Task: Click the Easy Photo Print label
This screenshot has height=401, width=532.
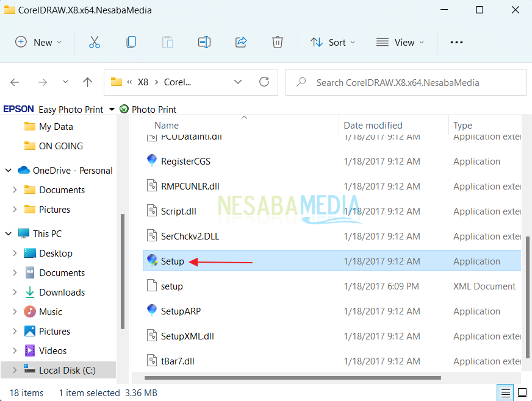Action: (71, 110)
